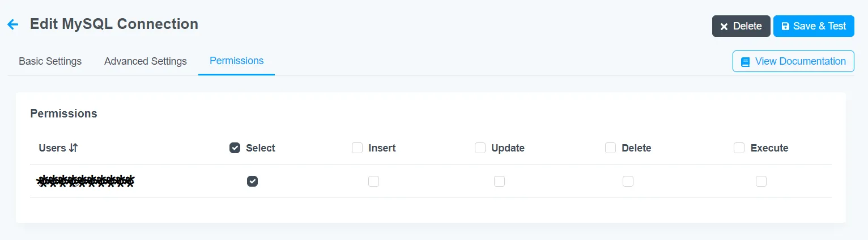
Task: Go back using the blue arrow icon
Action: click(12, 24)
